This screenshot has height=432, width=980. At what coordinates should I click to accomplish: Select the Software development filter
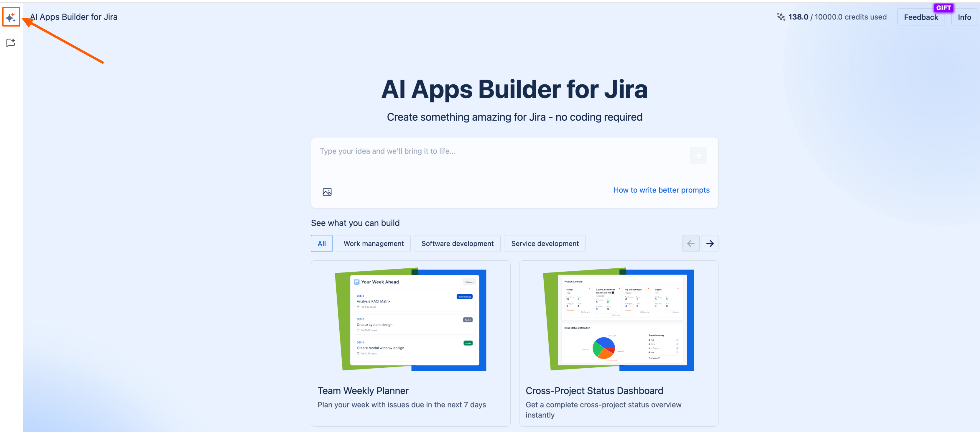click(457, 244)
